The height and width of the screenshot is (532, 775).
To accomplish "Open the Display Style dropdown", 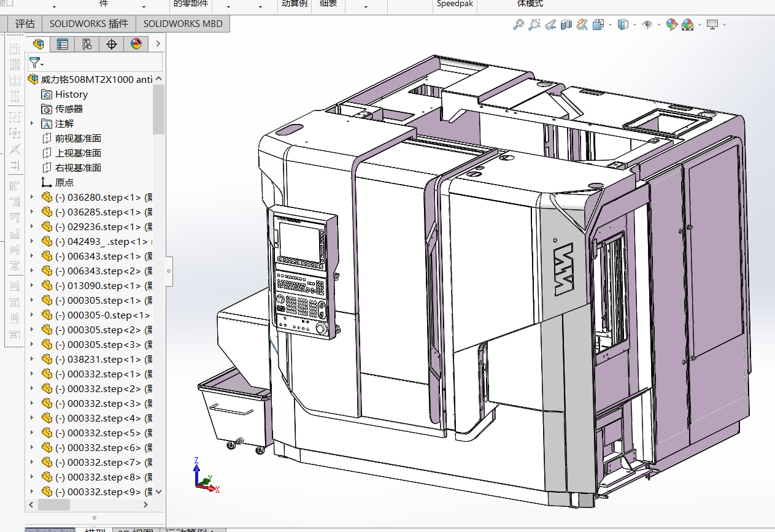I will [x=636, y=25].
